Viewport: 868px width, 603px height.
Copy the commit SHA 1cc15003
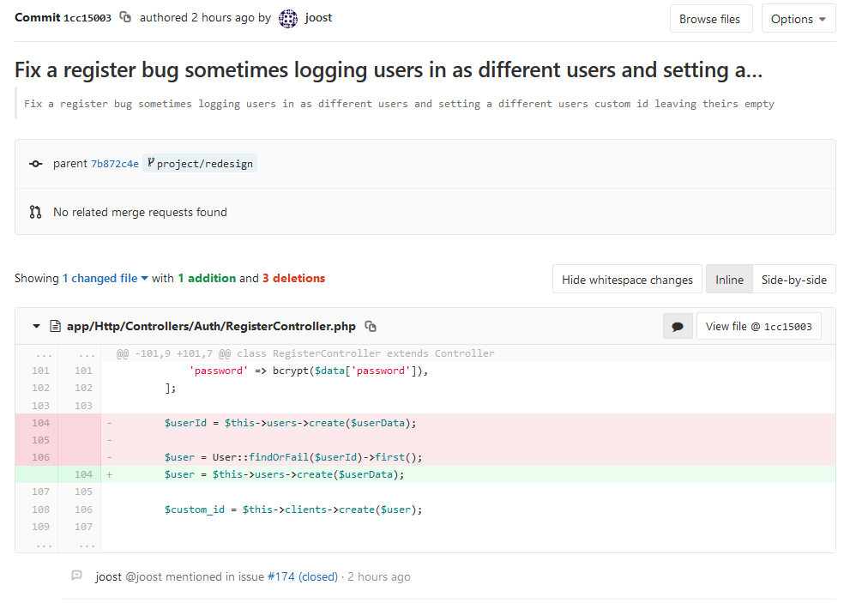(x=125, y=18)
